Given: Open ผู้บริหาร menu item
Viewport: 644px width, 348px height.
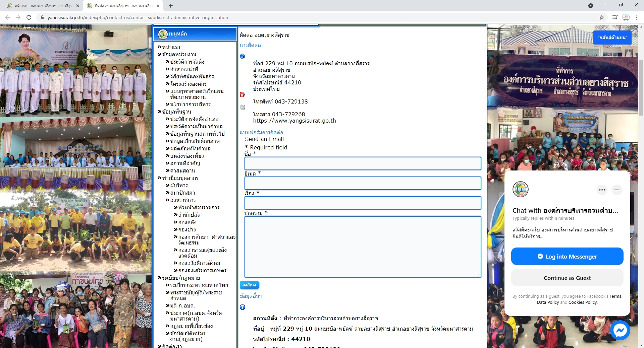Looking at the screenshot, I should pyautogui.click(x=179, y=185).
